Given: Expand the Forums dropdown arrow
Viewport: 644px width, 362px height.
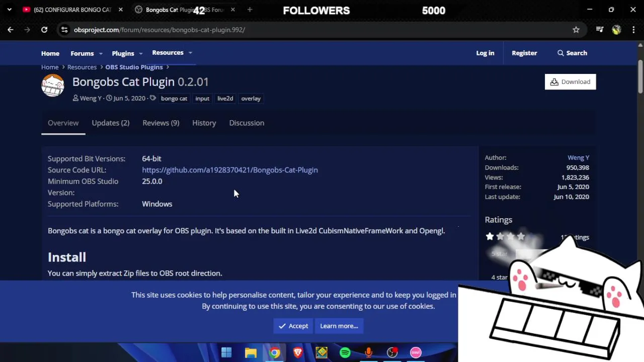Looking at the screenshot, I should 101,53.
